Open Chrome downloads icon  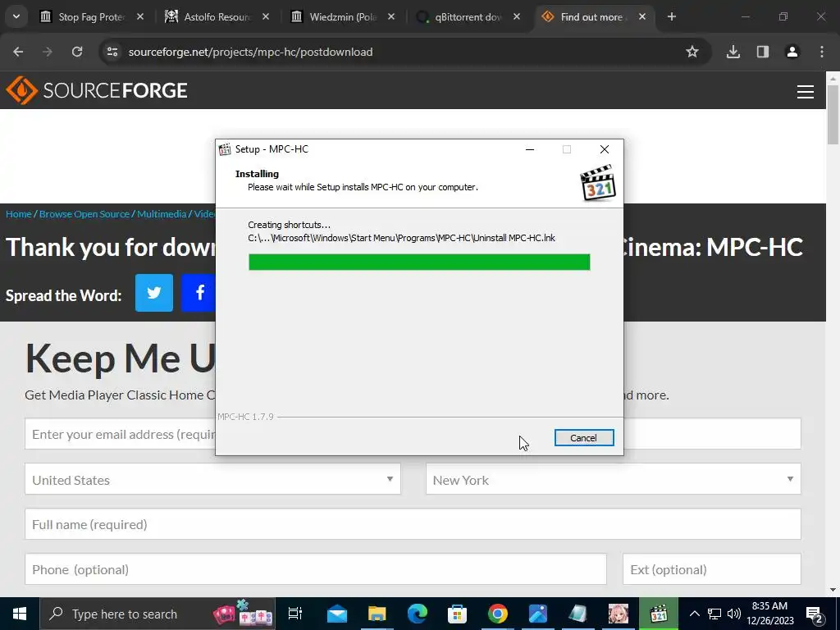pos(733,52)
